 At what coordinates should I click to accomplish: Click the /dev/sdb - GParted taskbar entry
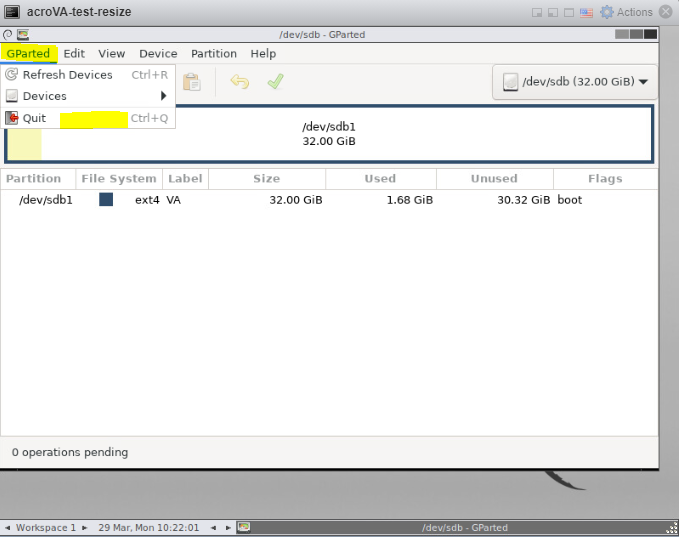459,527
